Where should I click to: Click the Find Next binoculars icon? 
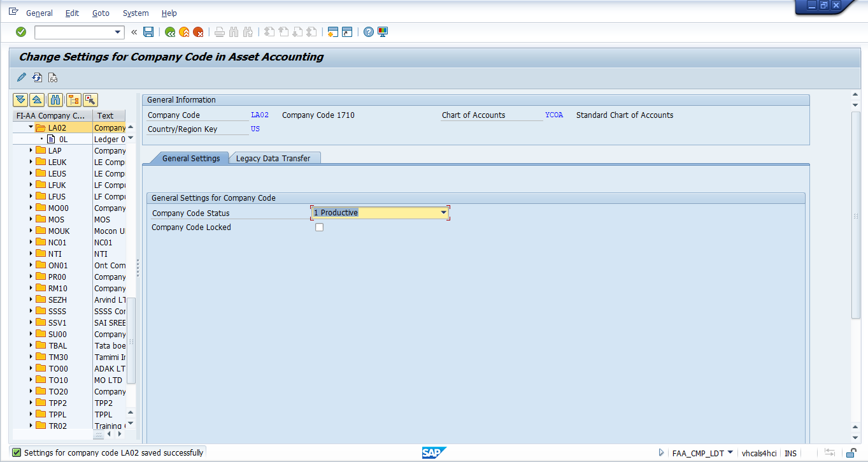pos(248,32)
